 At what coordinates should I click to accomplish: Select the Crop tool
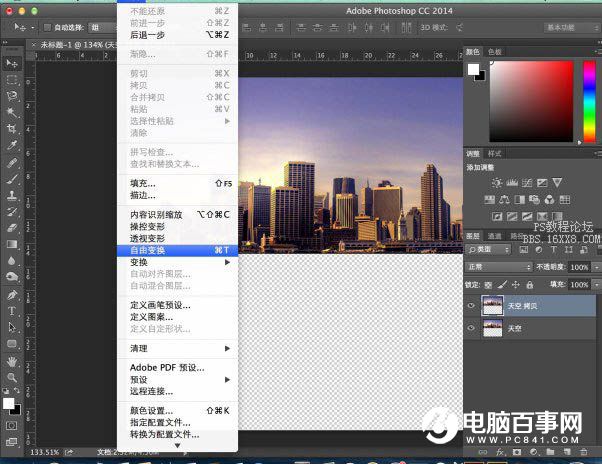tap(12, 129)
